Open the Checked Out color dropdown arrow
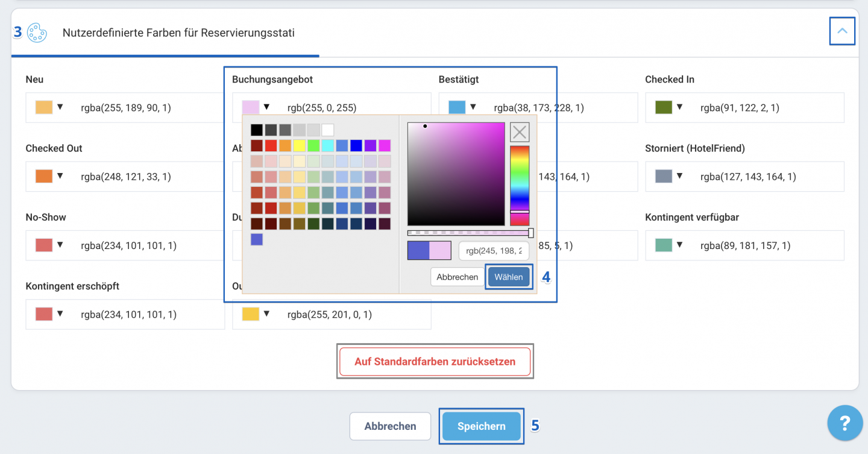Image resolution: width=868 pixels, height=454 pixels. [60, 176]
